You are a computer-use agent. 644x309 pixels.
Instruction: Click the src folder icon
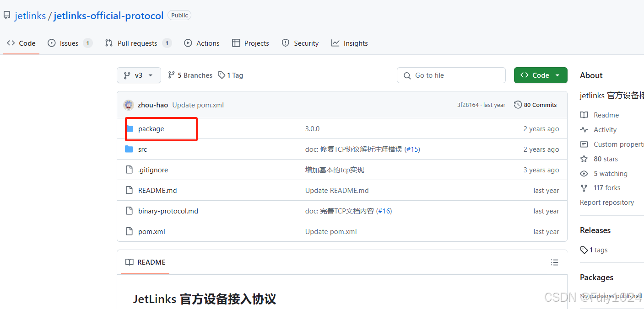click(129, 149)
